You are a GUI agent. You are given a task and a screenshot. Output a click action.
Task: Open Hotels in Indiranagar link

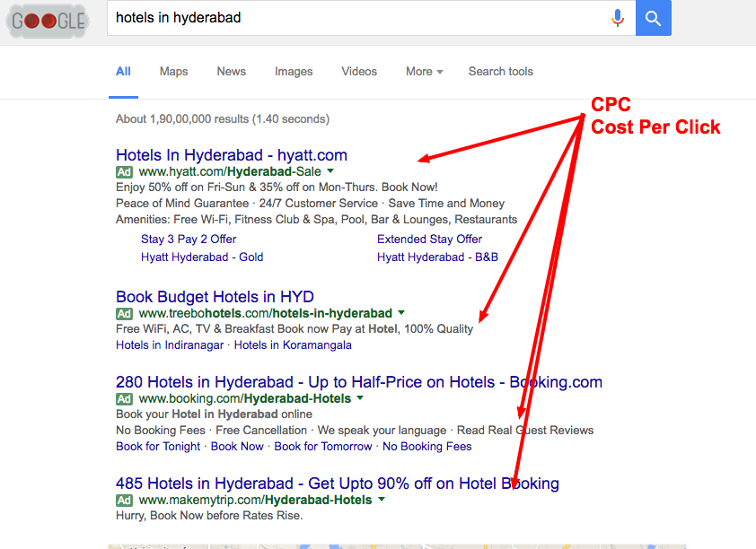coord(170,345)
